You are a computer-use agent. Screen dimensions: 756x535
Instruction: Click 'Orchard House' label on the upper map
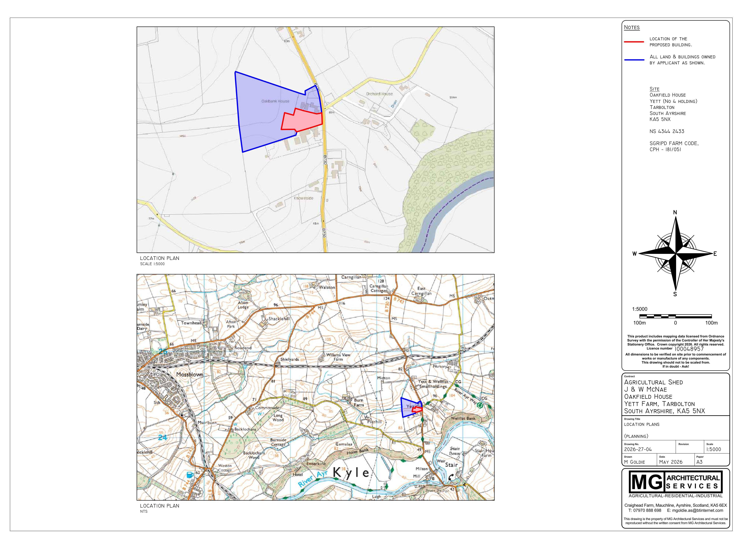(x=379, y=94)
